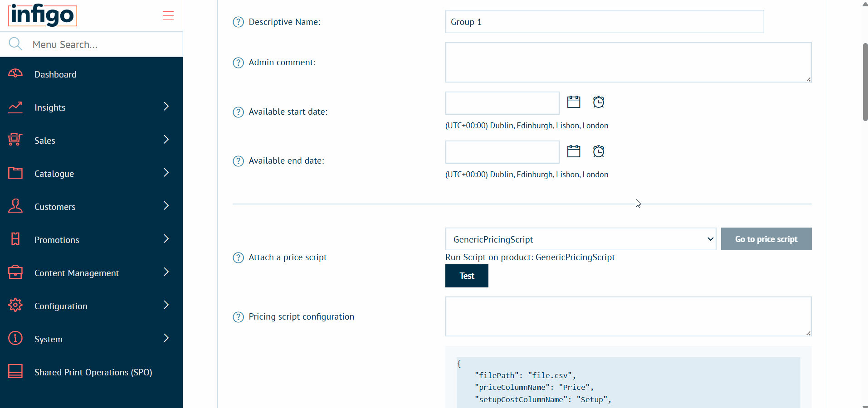Show help for Pricing script configuration
The height and width of the screenshot is (408, 868).
point(238,317)
